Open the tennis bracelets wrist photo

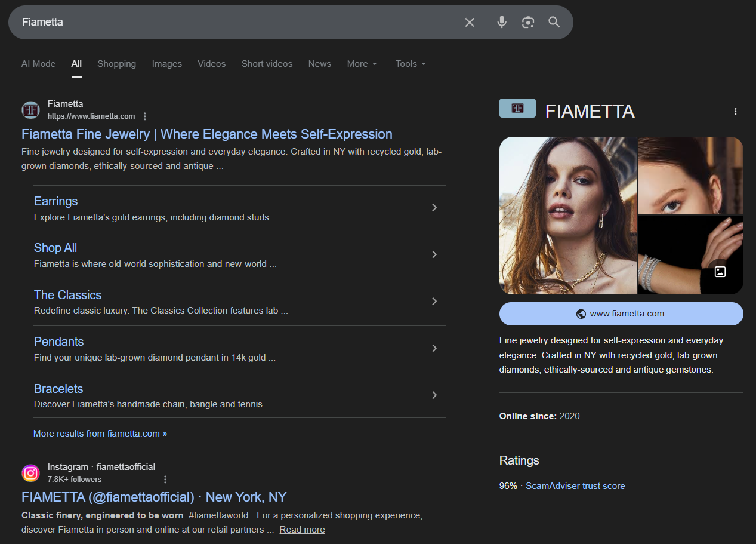691,255
